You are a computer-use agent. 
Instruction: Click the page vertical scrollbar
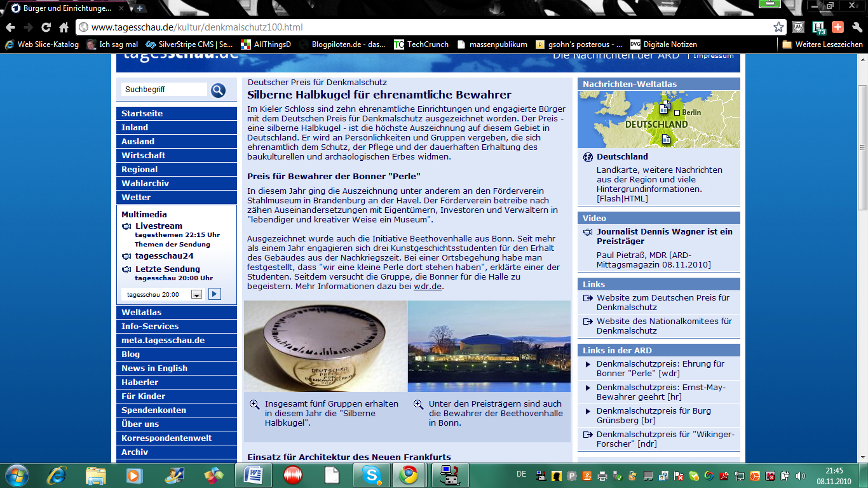tap(862, 146)
